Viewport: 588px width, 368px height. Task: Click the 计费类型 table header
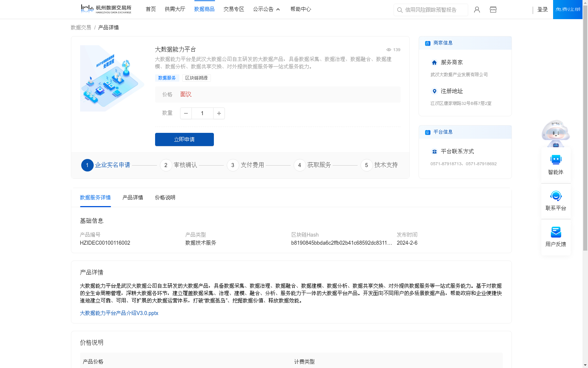(304, 362)
